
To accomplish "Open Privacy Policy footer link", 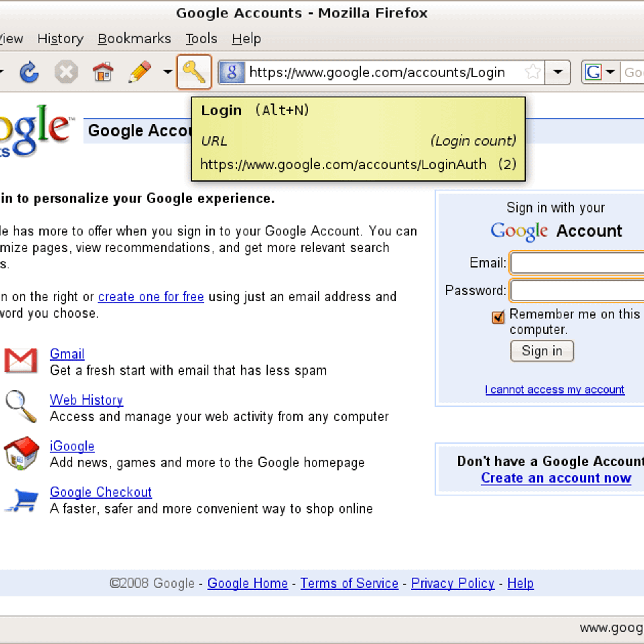I will pyautogui.click(x=453, y=583).
